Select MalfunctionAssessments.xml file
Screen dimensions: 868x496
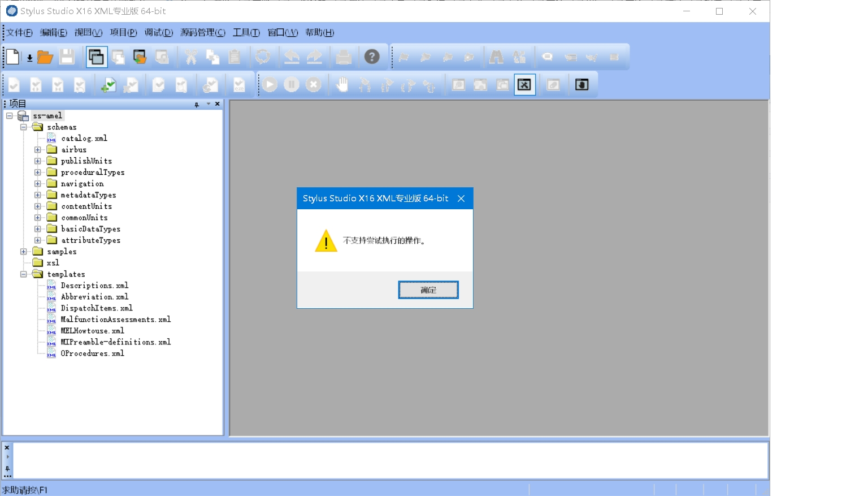tap(116, 319)
